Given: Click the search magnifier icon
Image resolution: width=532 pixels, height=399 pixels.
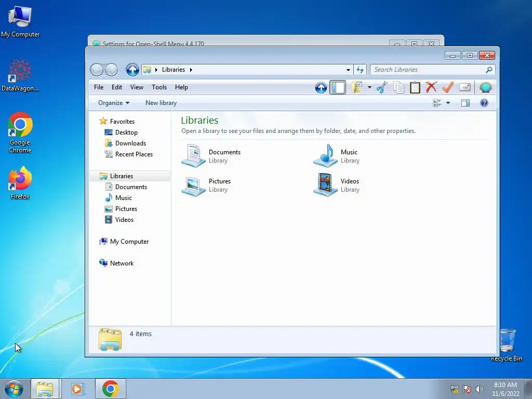Looking at the screenshot, I should point(489,70).
